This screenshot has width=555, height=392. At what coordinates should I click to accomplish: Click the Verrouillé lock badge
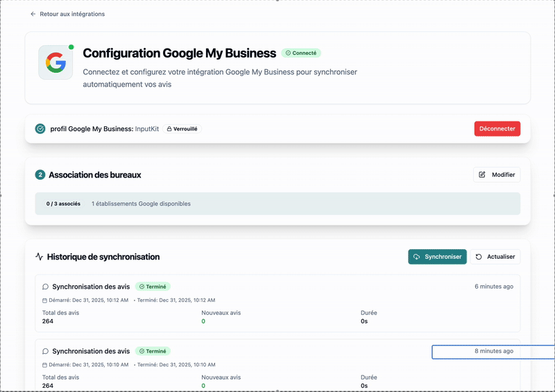coord(182,129)
